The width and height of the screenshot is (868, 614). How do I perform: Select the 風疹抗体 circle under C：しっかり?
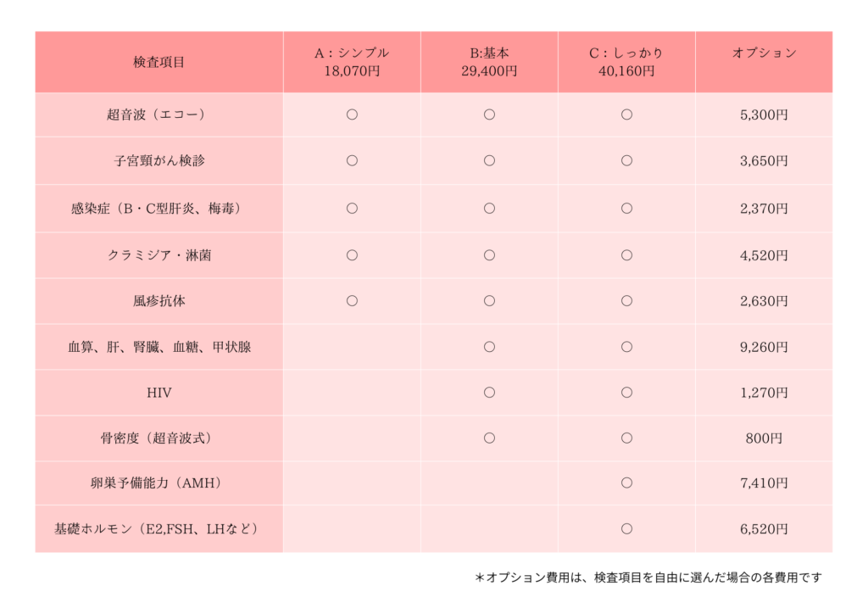[626, 300]
